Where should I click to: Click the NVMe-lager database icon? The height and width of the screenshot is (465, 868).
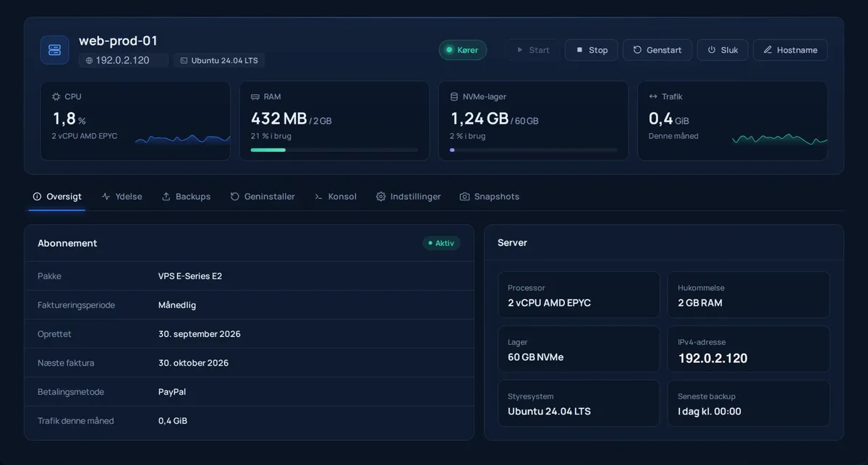point(454,96)
